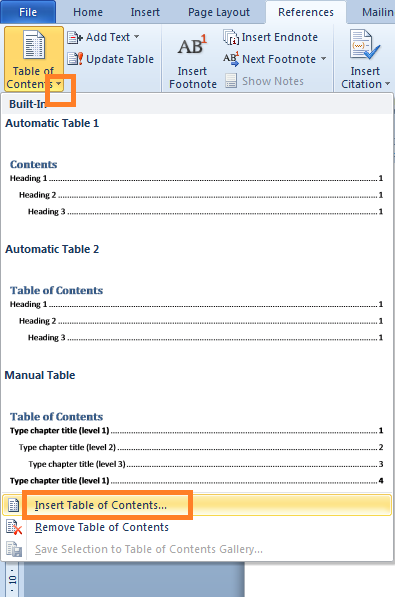395x597 pixels.
Task: Click the Update Table icon
Action: (75, 59)
